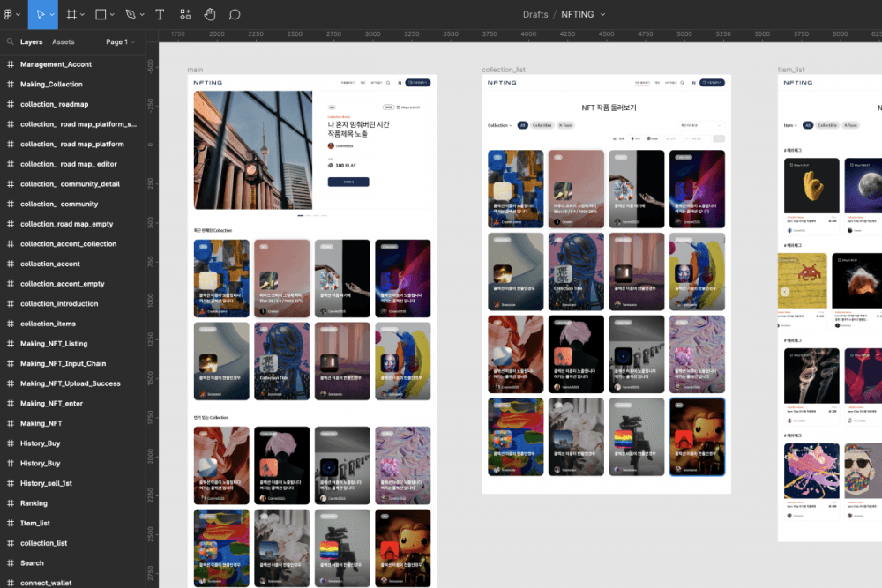Select the Pen tool
Screen dimensions: 882x588
tap(130, 14)
